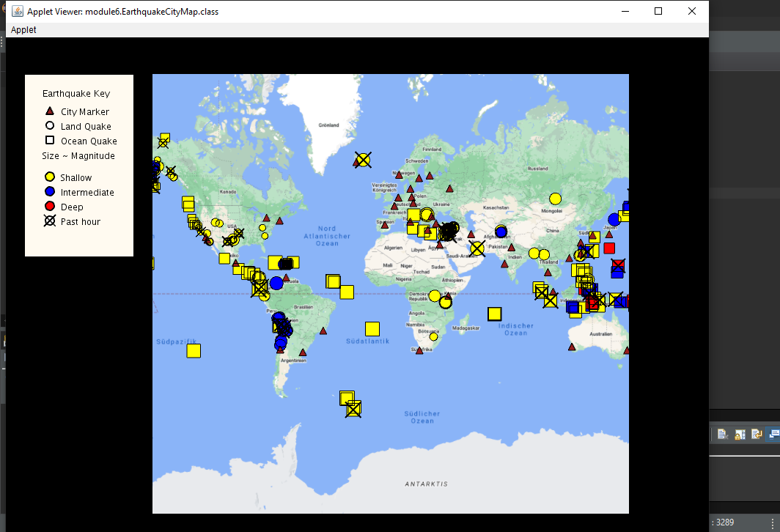The image size is (780, 532).
Task: Click the Scroll Lock padlock icon
Action: pyautogui.click(x=740, y=434)
